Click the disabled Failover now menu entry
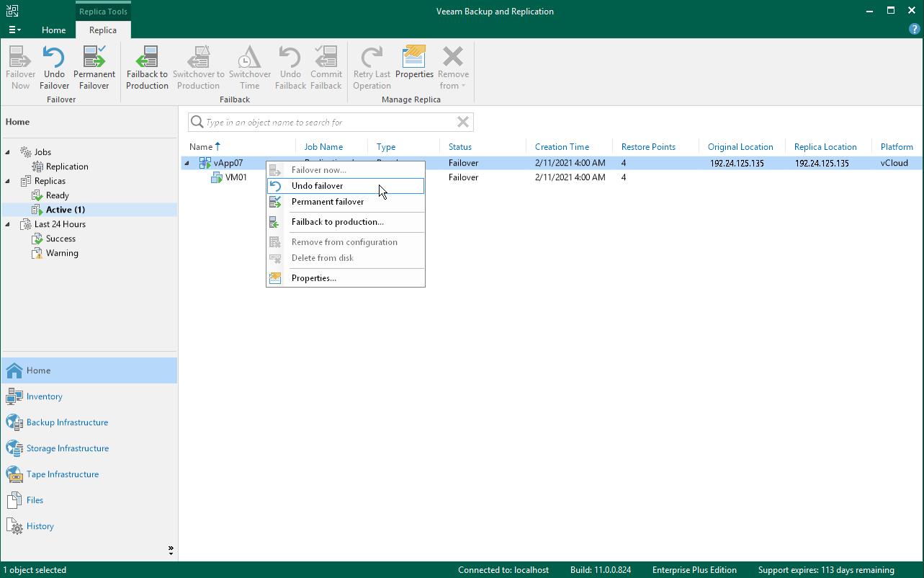 [x=346, y=170]
